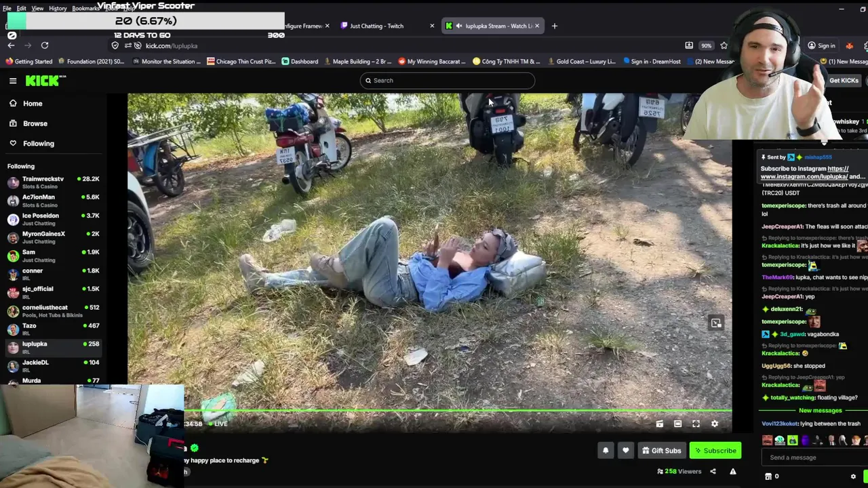Viewport: 868px width, 488px height.
Task: Click sjc_official avatar in Following list
Action: 13,292
